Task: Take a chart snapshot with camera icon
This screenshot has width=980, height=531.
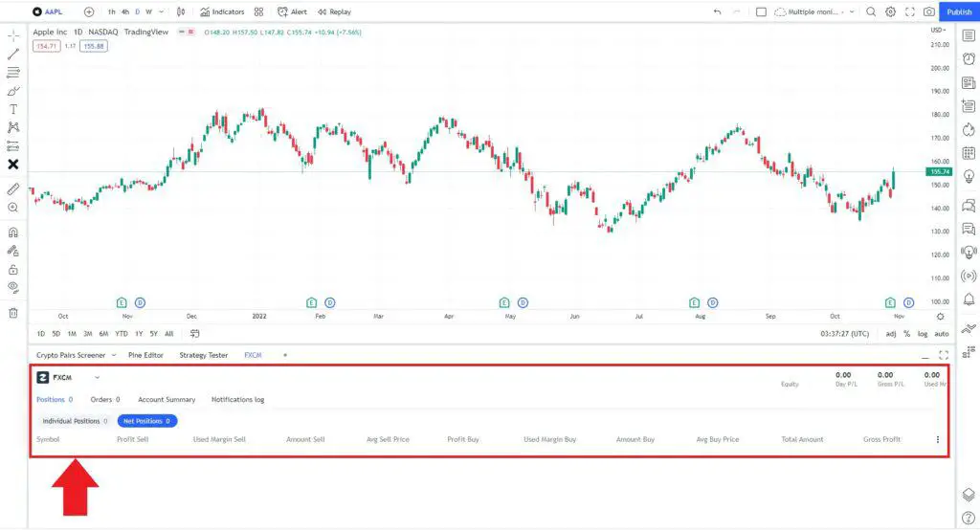Action: coord(929,11)
